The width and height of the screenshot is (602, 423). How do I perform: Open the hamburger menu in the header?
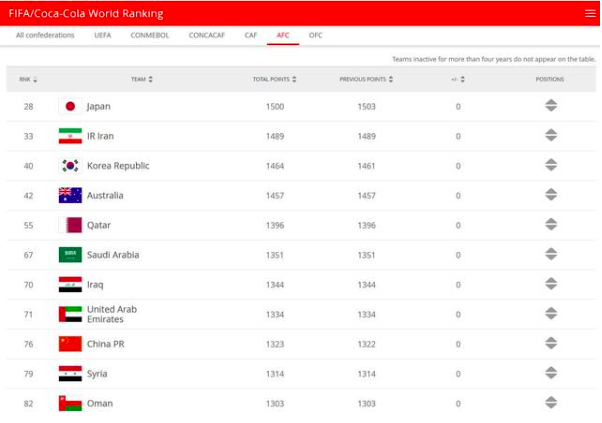589,13
